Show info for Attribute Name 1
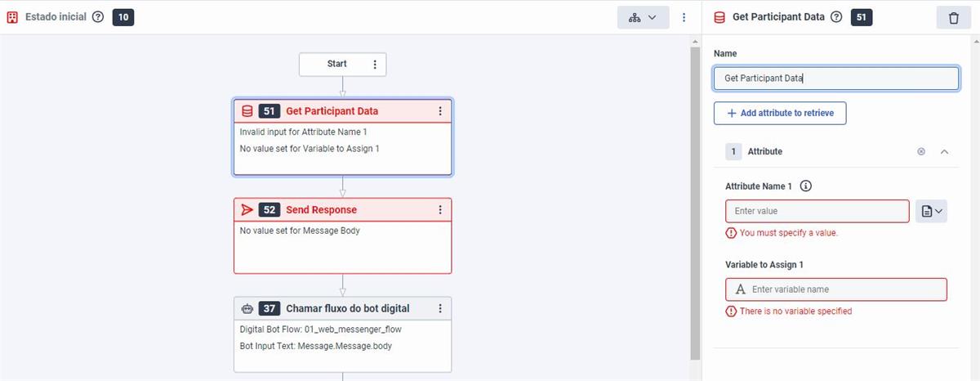This screenshot has height=381, width=980. point(806,186)
